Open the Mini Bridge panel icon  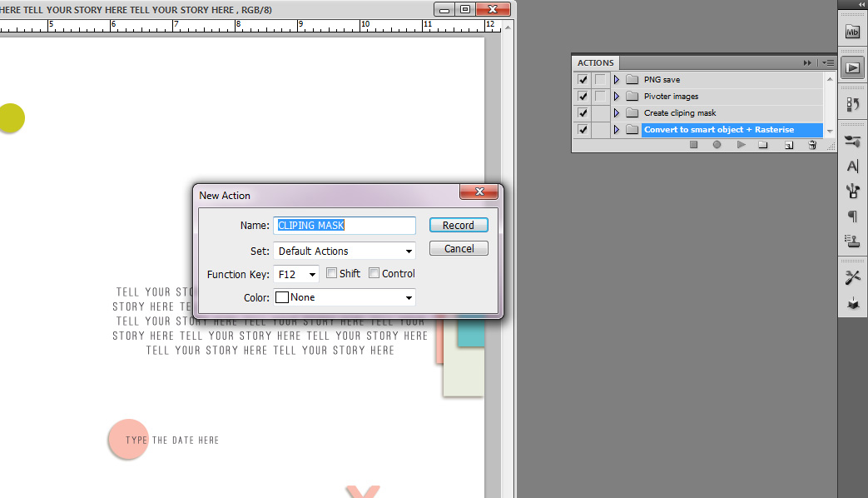pos(852,32)
